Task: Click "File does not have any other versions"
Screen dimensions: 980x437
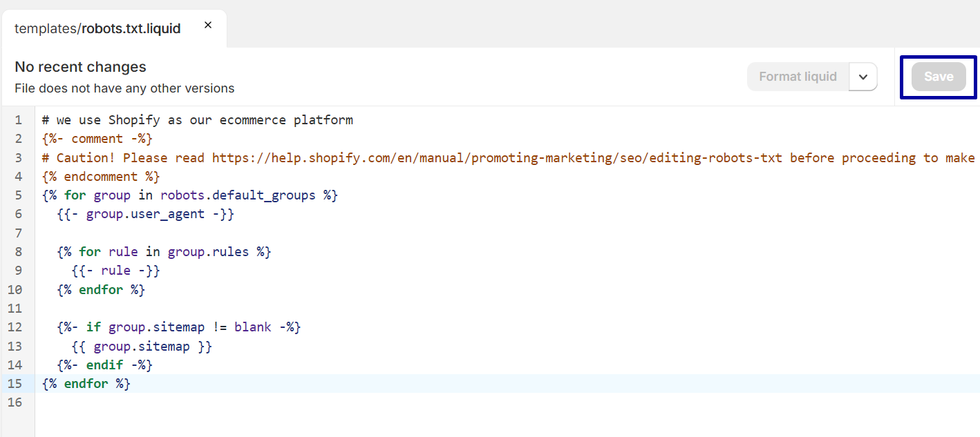Action: [x=124, y=88]
